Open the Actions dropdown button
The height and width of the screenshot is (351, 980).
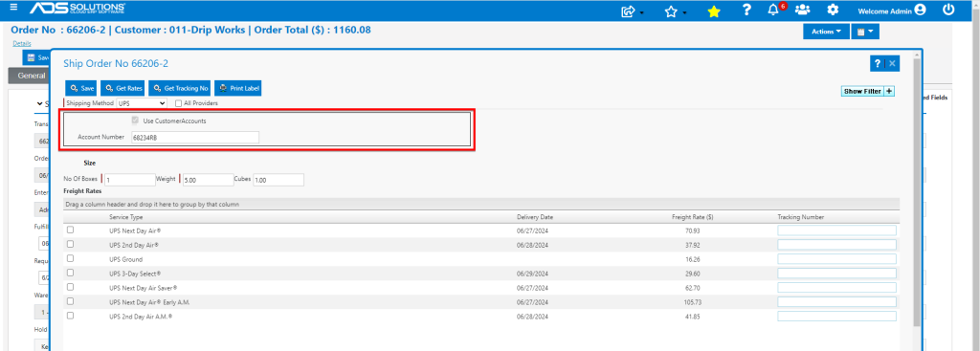pos(826,32)
